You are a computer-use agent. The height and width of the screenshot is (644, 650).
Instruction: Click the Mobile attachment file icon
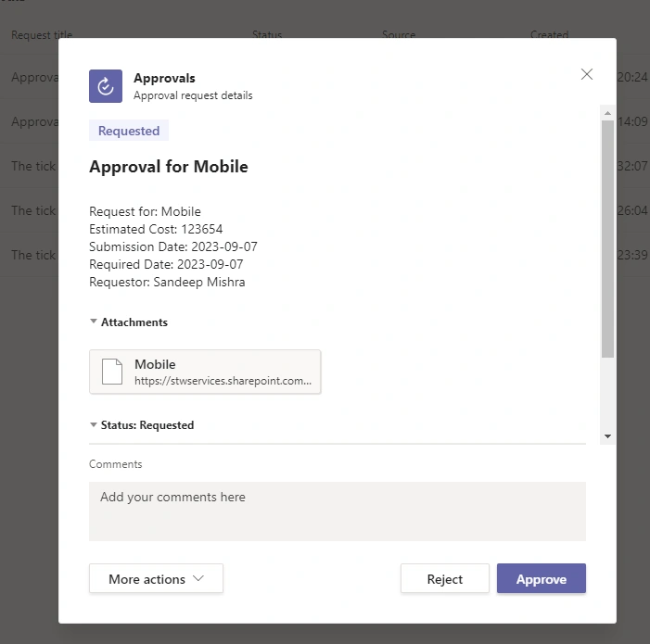112,372
